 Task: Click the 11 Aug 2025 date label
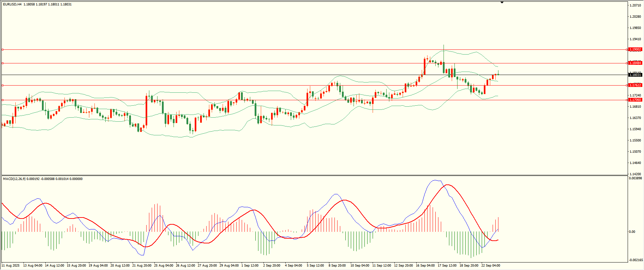tap(11, 266)
